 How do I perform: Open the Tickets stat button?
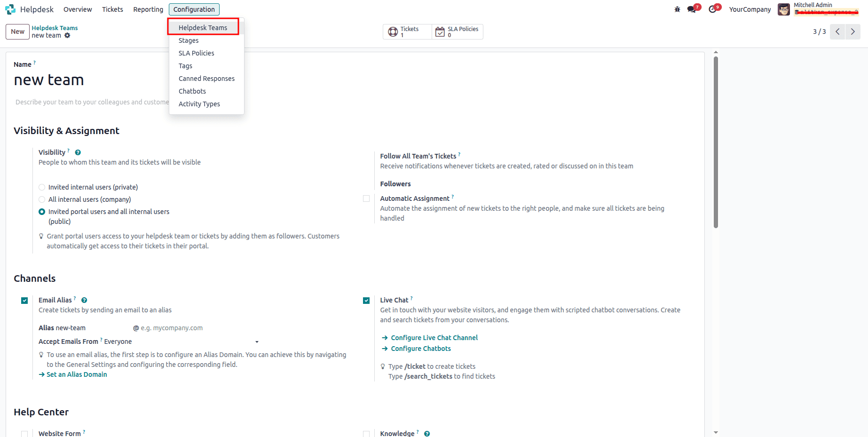406,32
